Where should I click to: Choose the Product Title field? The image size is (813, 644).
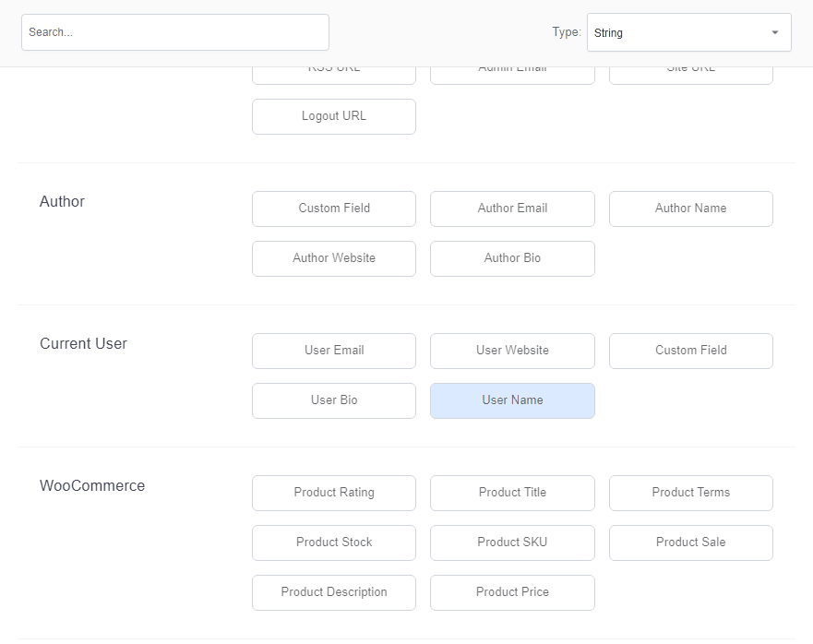click(x=512, y=493)
